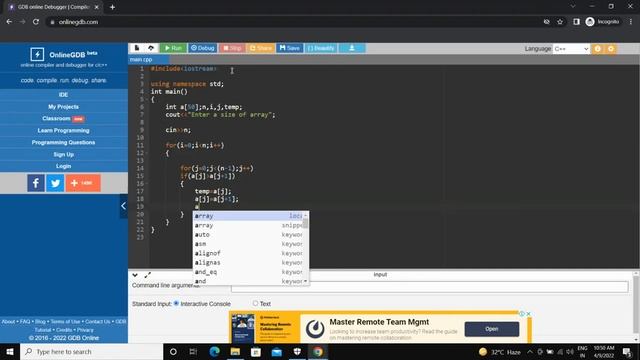This screenshot has width=640, height=360.
Task: Select first 'array' local autocomplete suggestion
Action: click(x=248, y=216)
